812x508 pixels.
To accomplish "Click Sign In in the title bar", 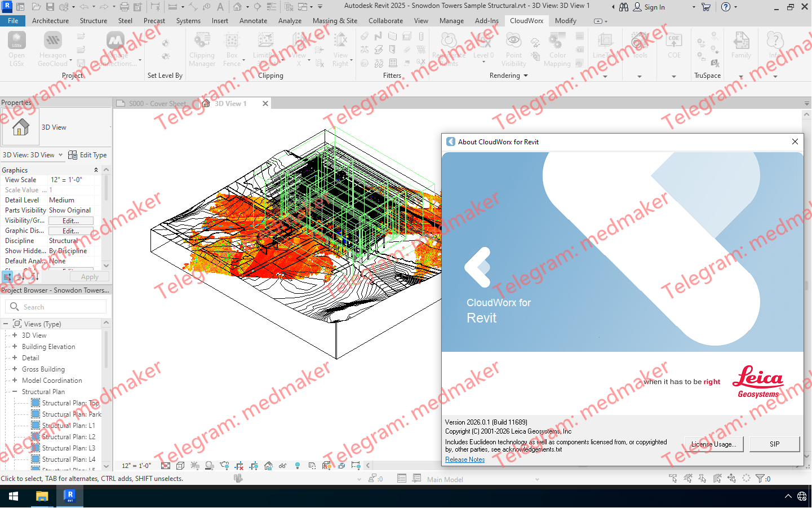I will [649, 7].
